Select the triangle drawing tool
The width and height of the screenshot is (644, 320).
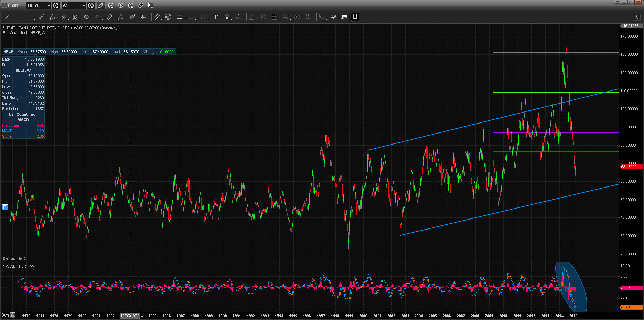(x=121, y=17)
